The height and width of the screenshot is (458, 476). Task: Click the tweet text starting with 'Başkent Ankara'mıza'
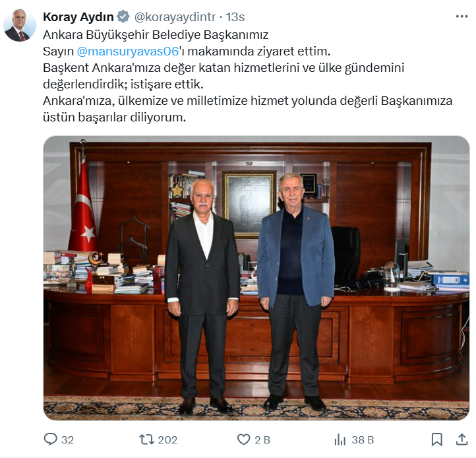(x=223, y=76)
